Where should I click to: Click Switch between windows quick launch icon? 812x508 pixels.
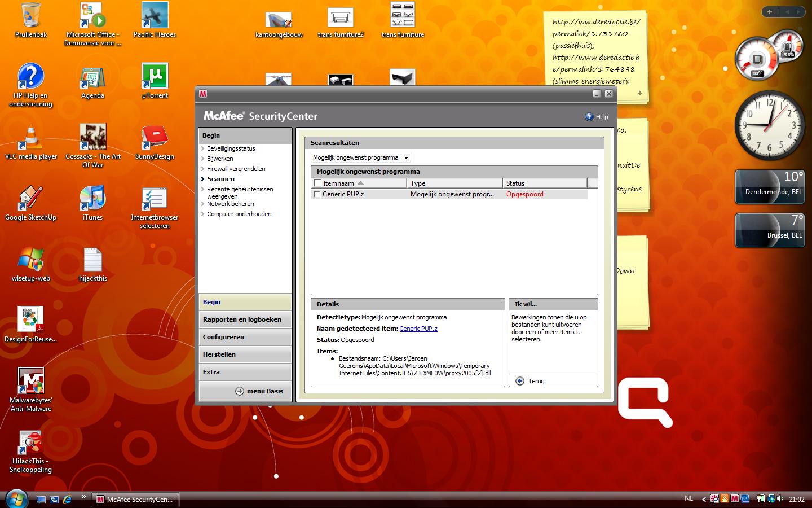(x=54, y=500)
